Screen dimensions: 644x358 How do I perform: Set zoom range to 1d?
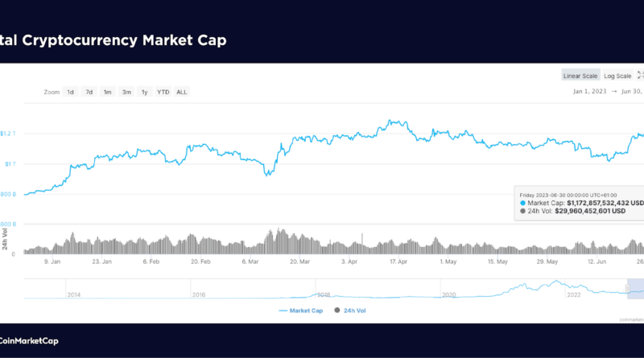point(71,92)
